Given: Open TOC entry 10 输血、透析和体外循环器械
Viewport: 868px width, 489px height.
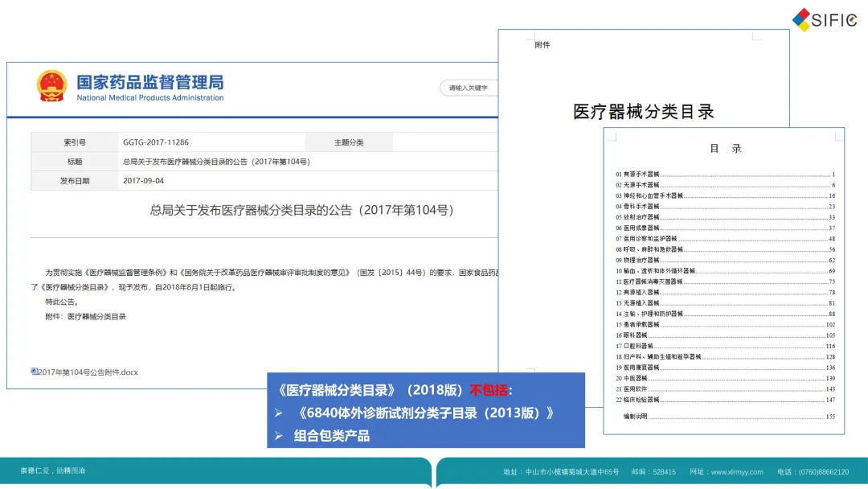Looking at the screenshot, I should tap(725, 271).
